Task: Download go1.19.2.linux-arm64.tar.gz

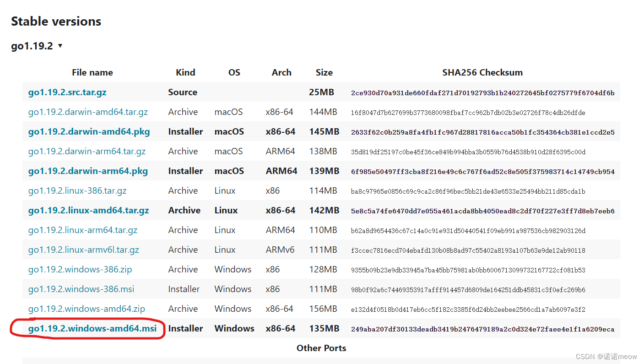Action: pos(83,230)
